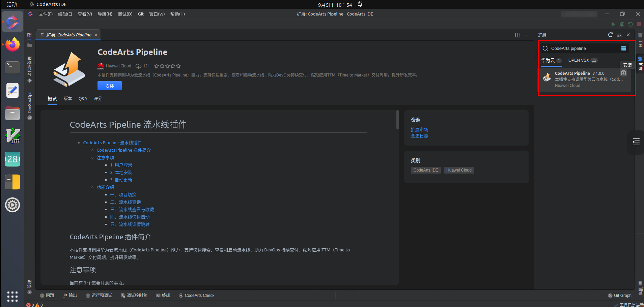Refresh the extensions panel
Image resolution: width=644 pixels, height=307 pixels.
click(610, 35)
